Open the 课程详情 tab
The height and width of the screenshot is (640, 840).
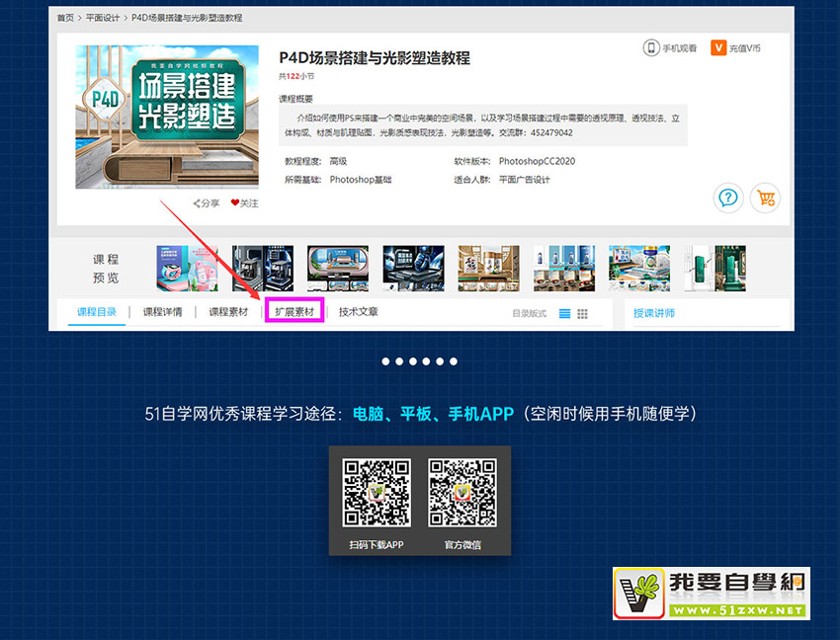click(x=162, y=312)
